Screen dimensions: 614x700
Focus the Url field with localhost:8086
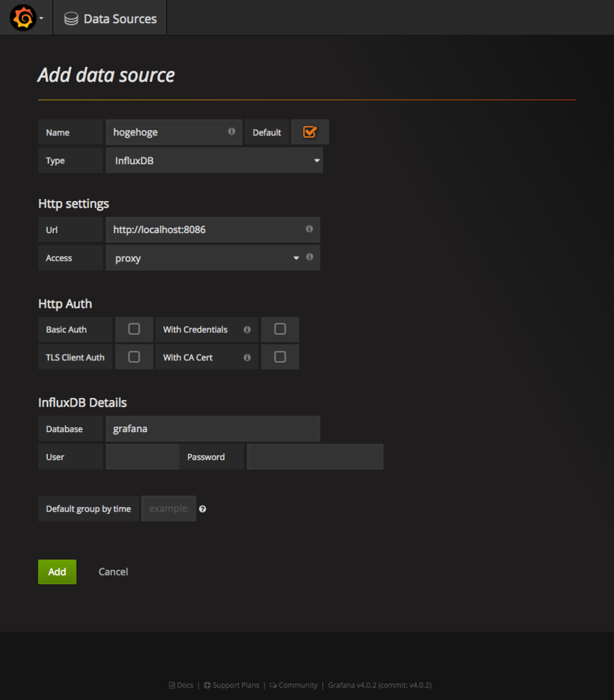tap(213, 230)
